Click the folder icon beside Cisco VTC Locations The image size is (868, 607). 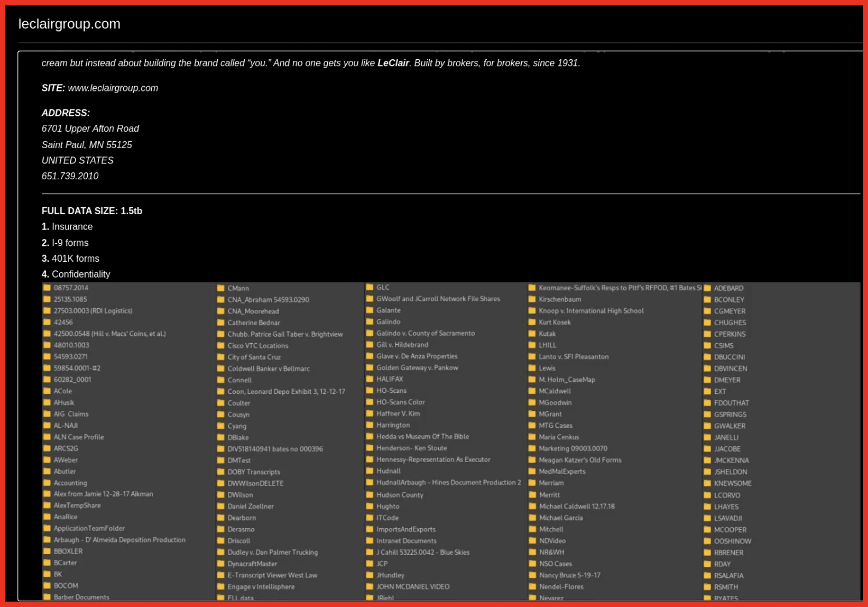[x=221, y=346]
